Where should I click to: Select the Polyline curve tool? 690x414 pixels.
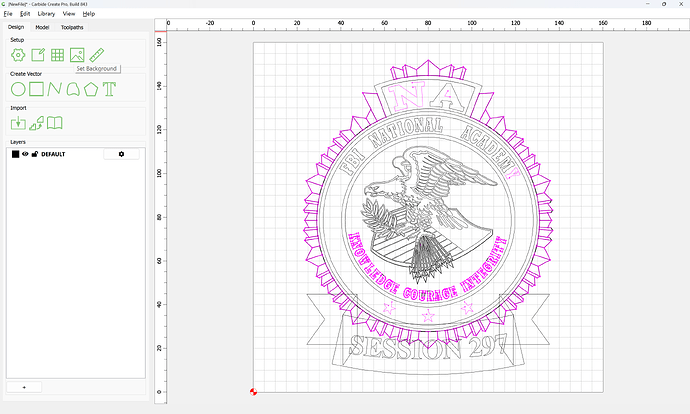coord(55,89)
